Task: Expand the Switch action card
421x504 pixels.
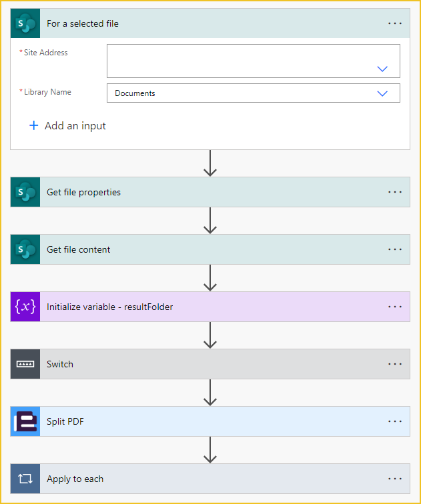Action: [210, 364]
